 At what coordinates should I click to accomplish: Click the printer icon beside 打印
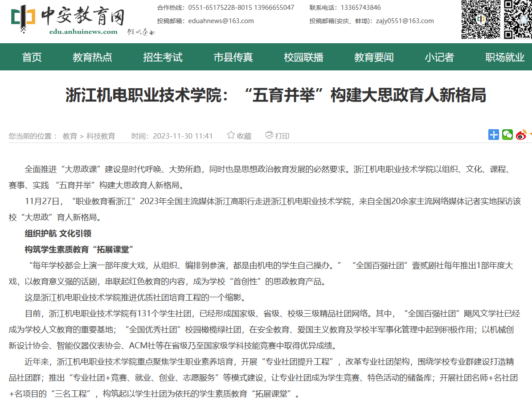pos(269,135)
